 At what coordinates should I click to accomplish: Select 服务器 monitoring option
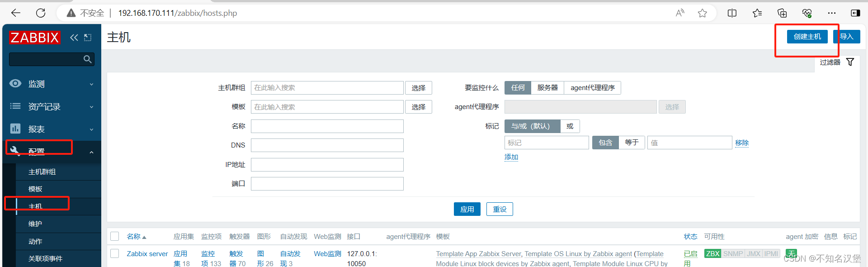[x=547, y=88]
